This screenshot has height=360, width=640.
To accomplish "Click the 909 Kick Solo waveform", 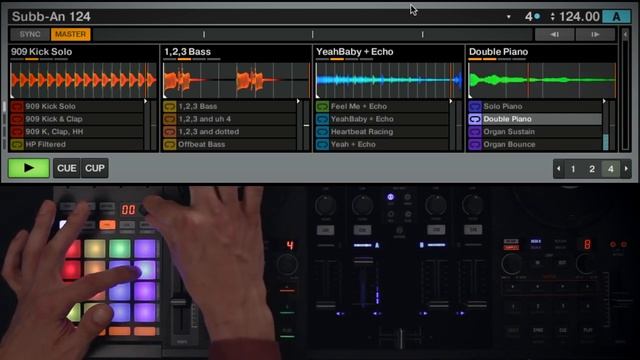I will (x=84, y=80).
